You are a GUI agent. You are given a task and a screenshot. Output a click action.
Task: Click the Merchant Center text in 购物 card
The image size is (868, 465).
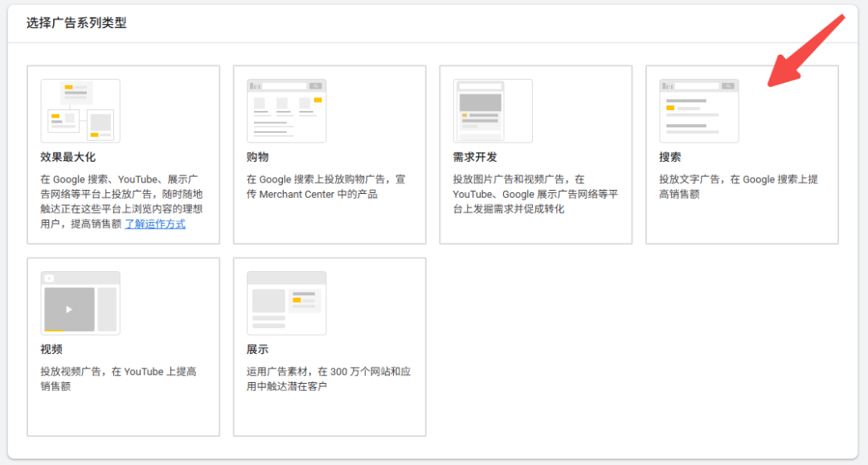[301, 194]
